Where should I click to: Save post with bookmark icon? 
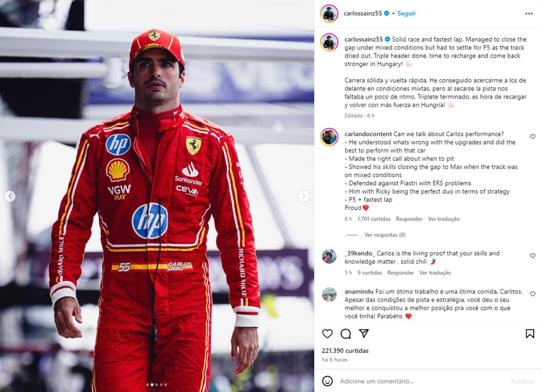(x=530, y=334)
